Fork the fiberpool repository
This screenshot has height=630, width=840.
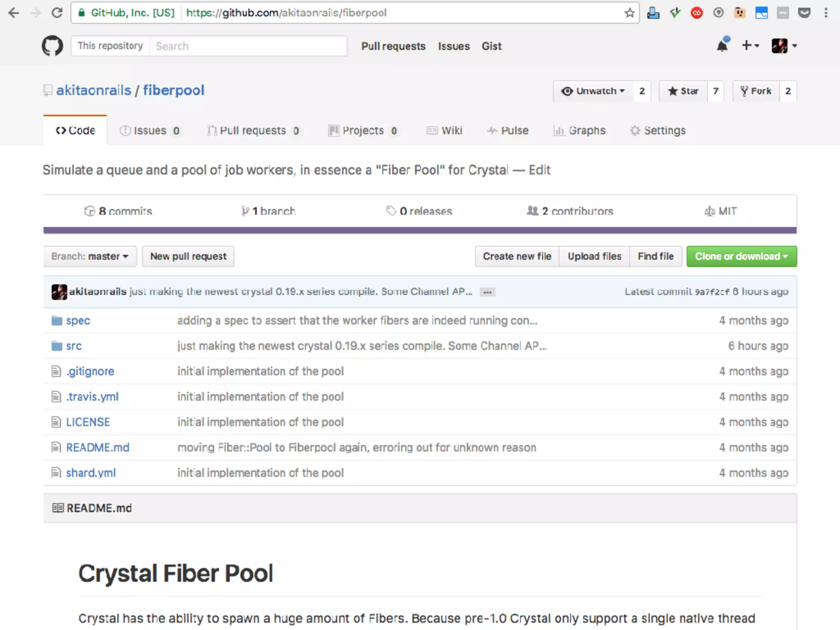click(756, 91)
